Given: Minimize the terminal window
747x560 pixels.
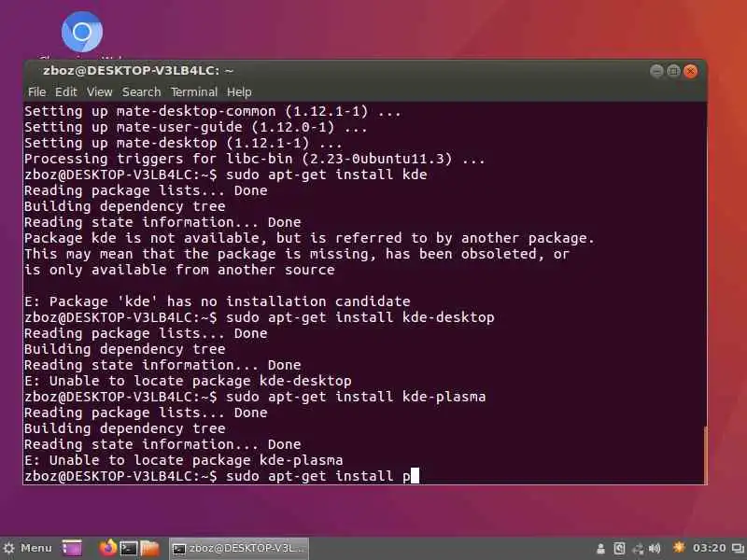Looking at the screenshot, I should coord(656,72).
